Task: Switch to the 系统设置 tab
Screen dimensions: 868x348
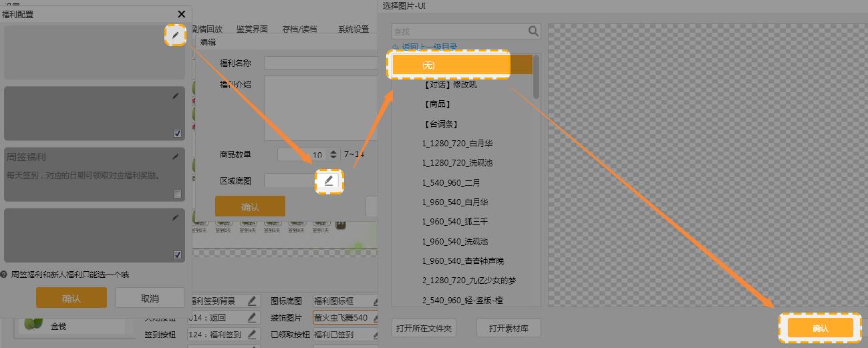Action: (353, 29)
